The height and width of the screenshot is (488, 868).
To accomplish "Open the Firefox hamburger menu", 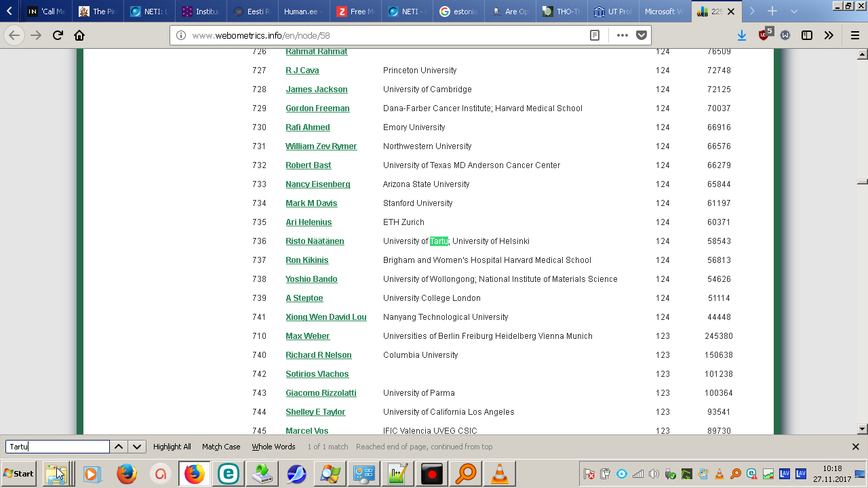I will click(855, 35).
